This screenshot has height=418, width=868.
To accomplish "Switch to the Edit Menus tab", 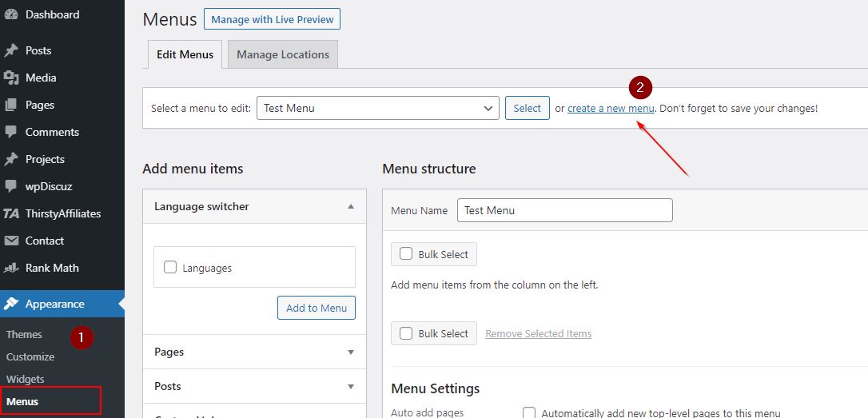I will tap(185, 54).
